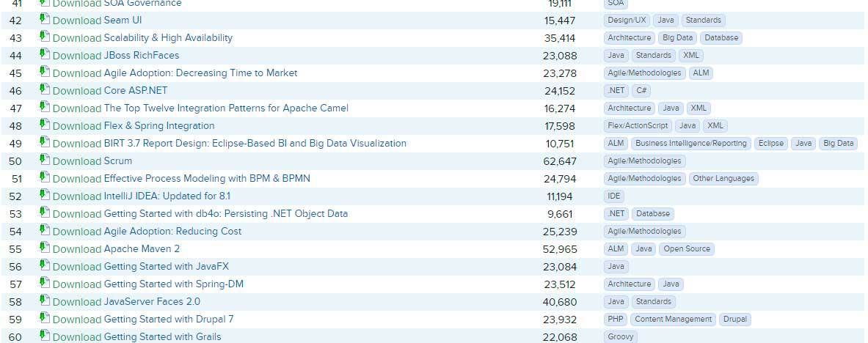Click download icon for Scalability & High Availability
The image size is (868, 343).
pyautogui.click(x=45, y=37)
